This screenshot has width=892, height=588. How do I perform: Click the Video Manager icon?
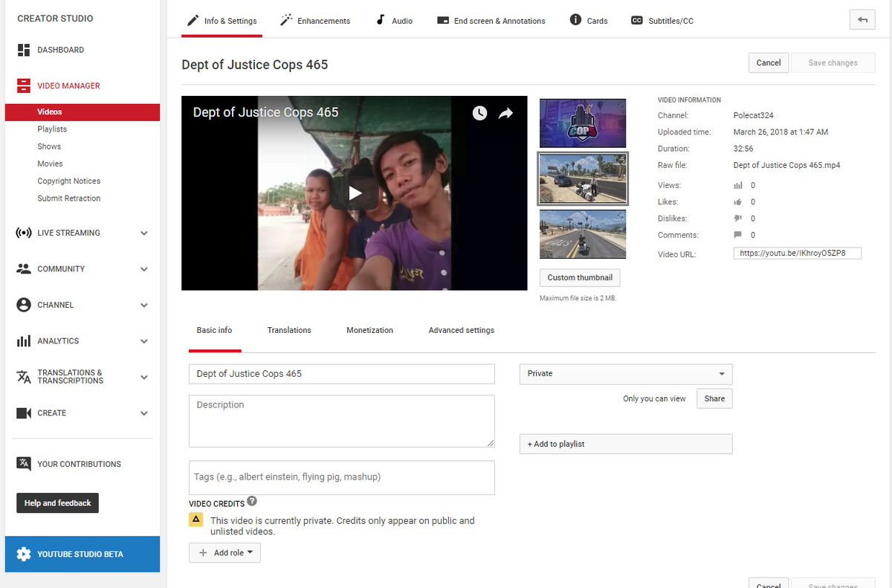click(x=24, y=85)
